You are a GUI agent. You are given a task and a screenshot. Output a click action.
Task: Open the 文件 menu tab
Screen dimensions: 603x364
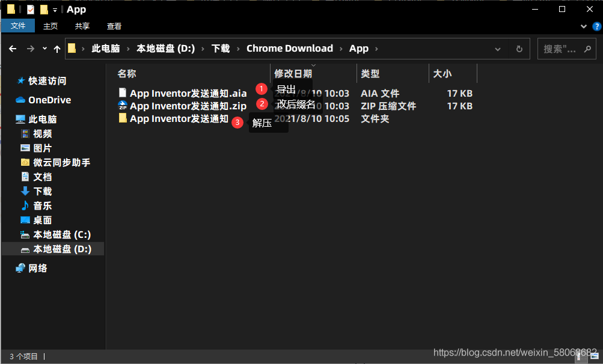(17, 26)
